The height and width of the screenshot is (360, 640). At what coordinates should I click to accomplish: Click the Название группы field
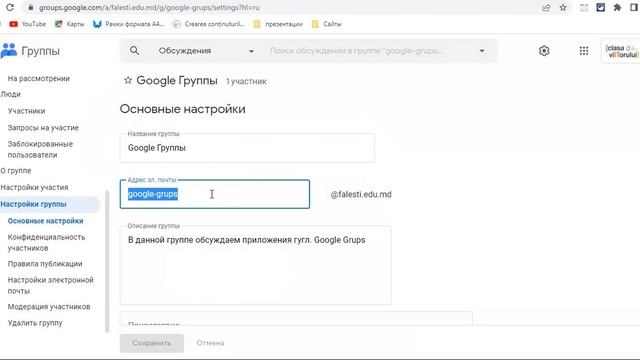(247, 148)
